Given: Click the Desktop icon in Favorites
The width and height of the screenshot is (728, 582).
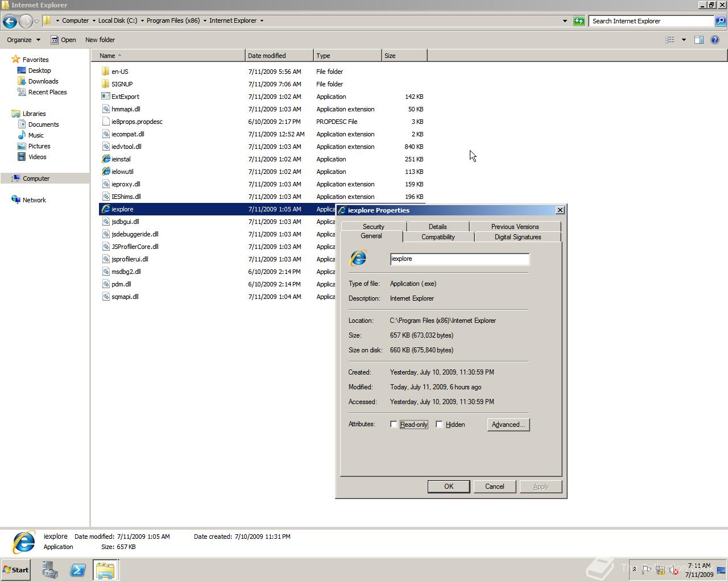Looking at the screenshot, I should pos(22,70).
